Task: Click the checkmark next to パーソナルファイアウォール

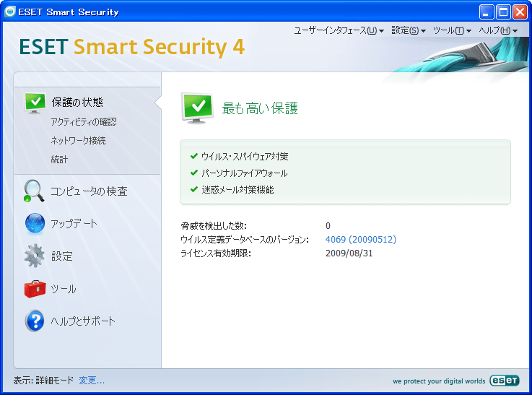Action: click(194, 173)
